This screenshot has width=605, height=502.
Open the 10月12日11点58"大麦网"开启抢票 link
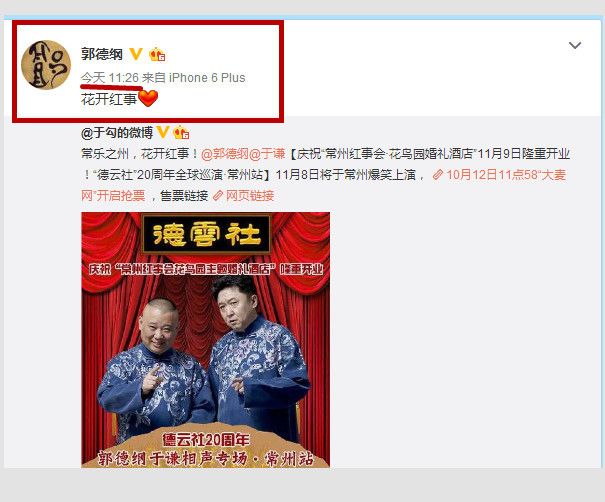click(323, 185)
